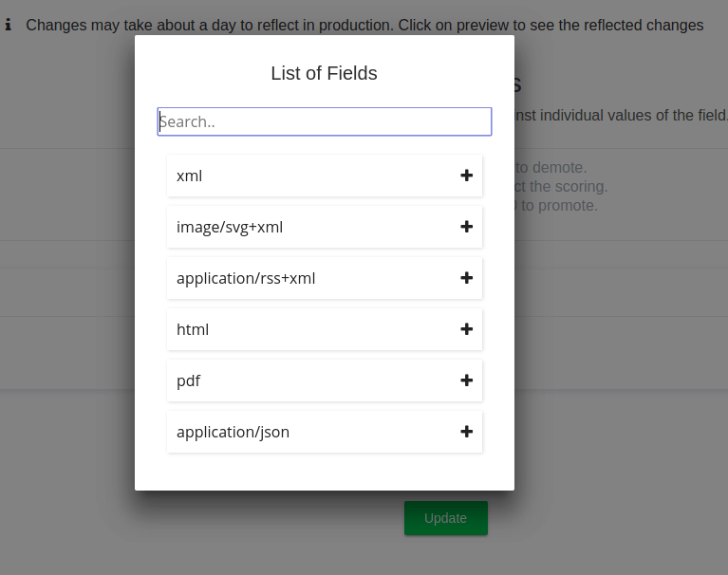Add the image/svg+xml field via plus icon
Viewport: 728px width, 575px height.
[466, 227]
